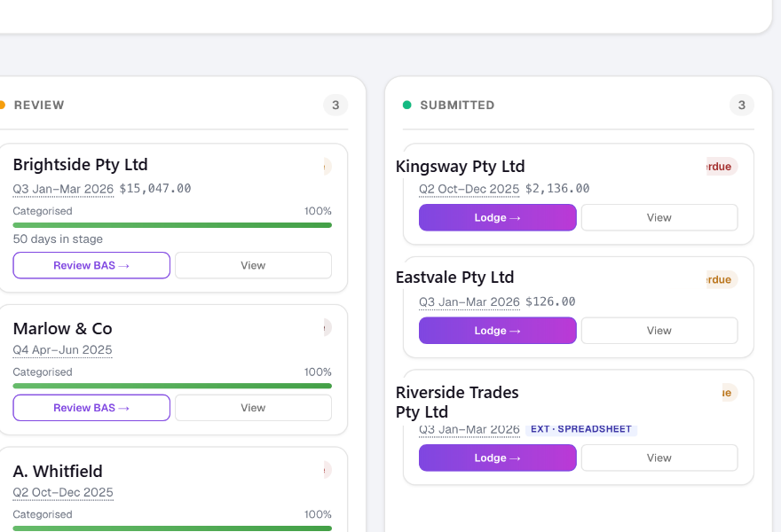The width and height of the screenshot is (781, 532).
Task: Click the $126.00 amount on Eastvale
Action: pyautogui.click(x=550, y=301)
